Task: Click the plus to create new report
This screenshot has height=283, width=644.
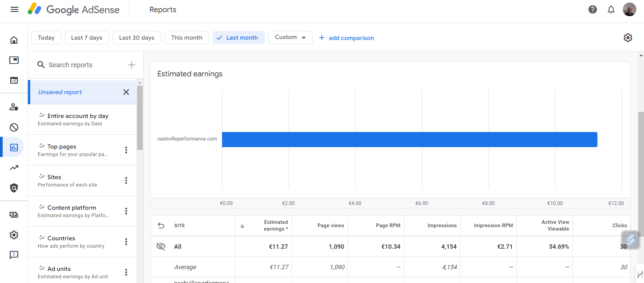Action: 132,65
